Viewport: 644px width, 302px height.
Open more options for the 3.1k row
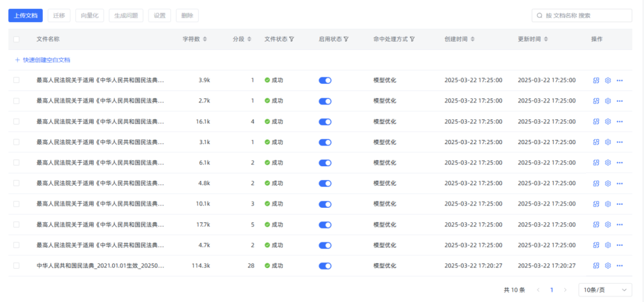tap(620, 142)
